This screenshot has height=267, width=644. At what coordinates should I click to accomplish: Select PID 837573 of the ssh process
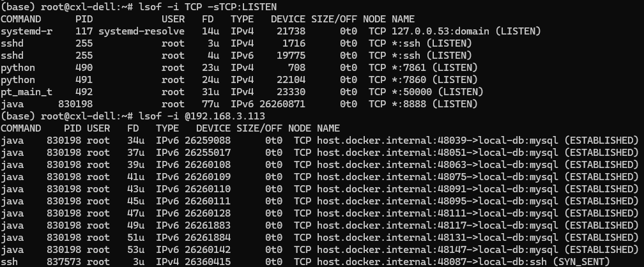point(64,262)
